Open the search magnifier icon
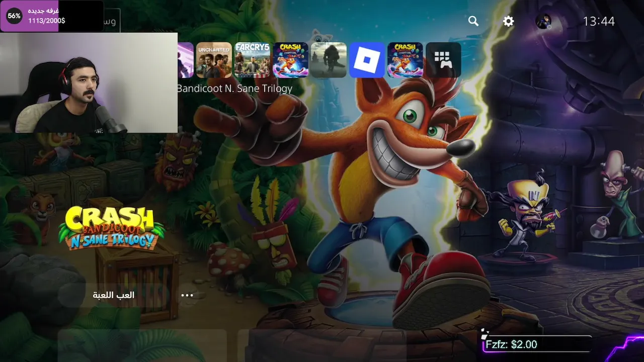644x362 pixels. tap(473, 21)
